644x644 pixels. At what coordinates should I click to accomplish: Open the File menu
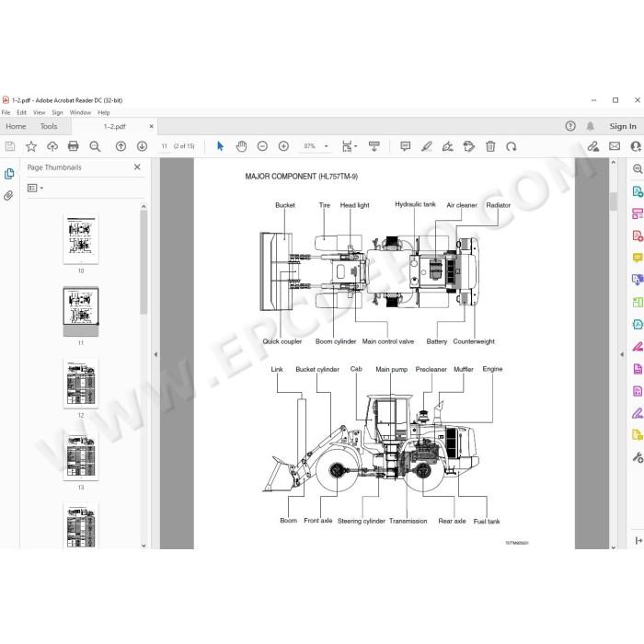(6, 112)
